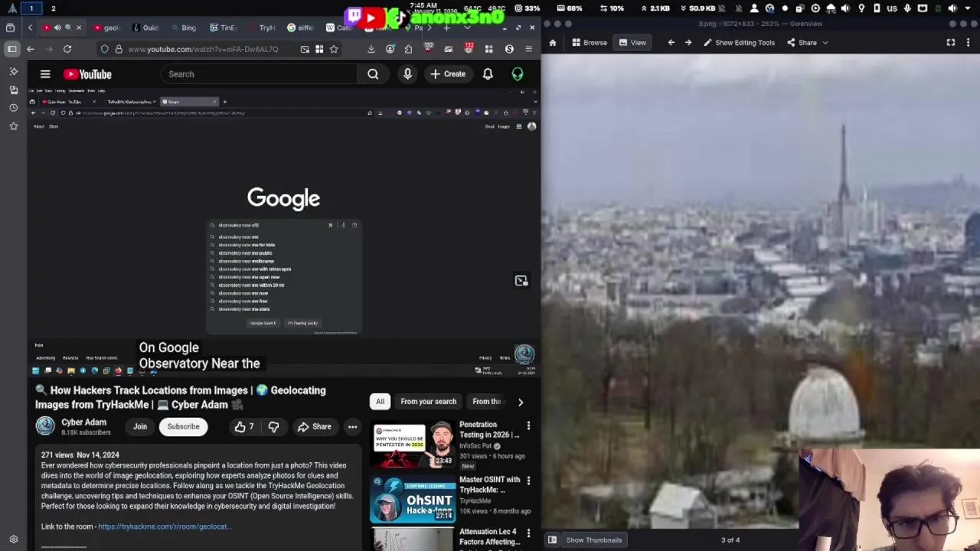Screen dimensions: 980x551
Task: Show previous image in Gwenview
Action: [x=671, y=43]
